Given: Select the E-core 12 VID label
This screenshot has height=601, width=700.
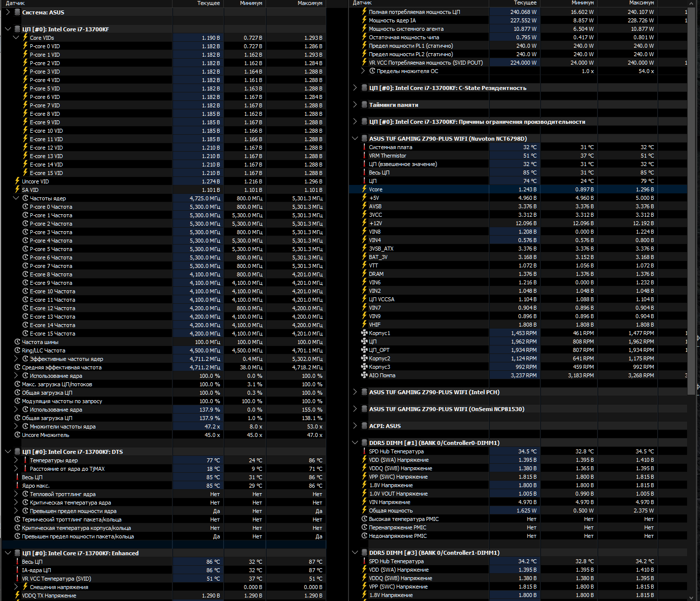Looking at the screenshot, I should coord(46,148).
